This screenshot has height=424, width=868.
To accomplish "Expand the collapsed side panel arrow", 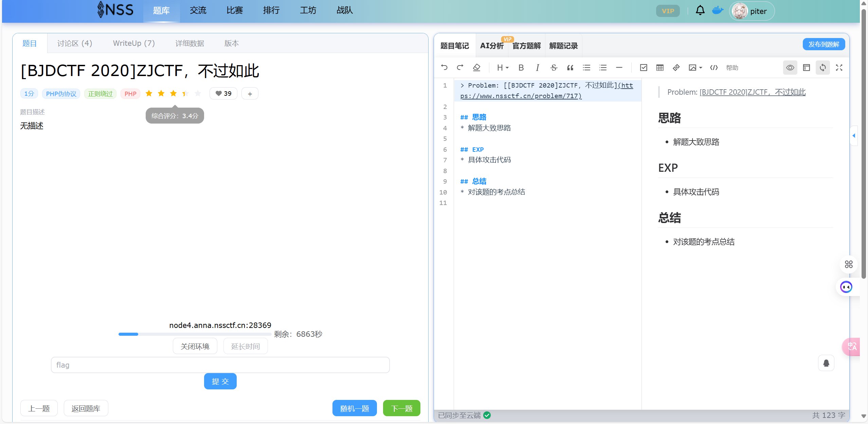I will (x=854, y=135).
